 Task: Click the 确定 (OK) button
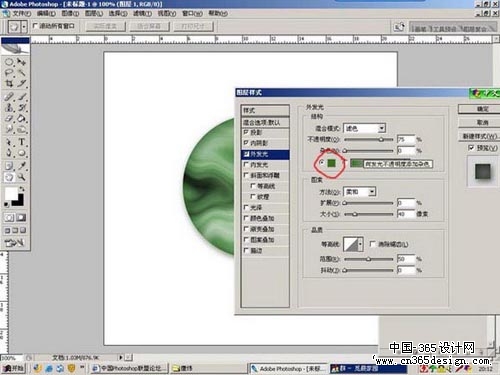point(480,109)
